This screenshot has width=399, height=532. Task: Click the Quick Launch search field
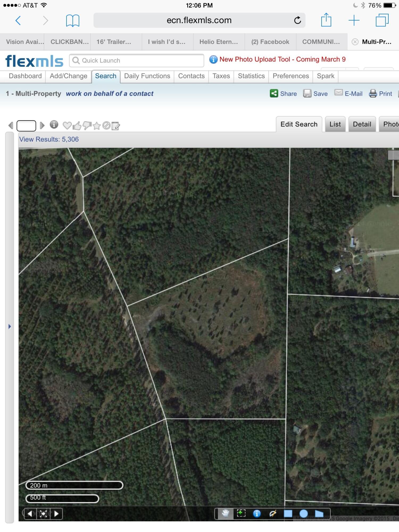point(137,61)
